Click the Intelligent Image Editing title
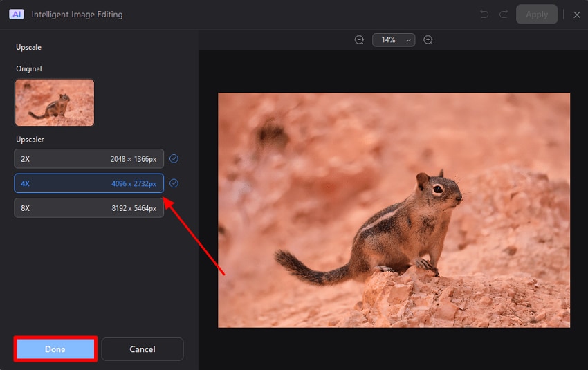 77,15
